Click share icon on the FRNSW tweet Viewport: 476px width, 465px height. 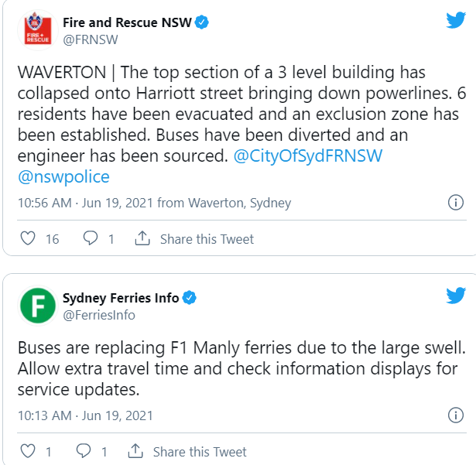click(142, 238)
